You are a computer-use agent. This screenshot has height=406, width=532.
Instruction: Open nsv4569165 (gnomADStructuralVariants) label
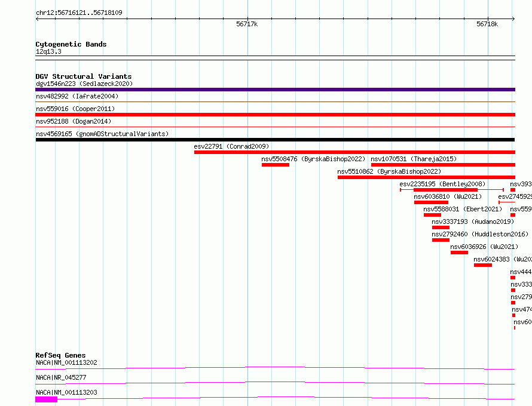pyautogui.click(x=102, y=134)
